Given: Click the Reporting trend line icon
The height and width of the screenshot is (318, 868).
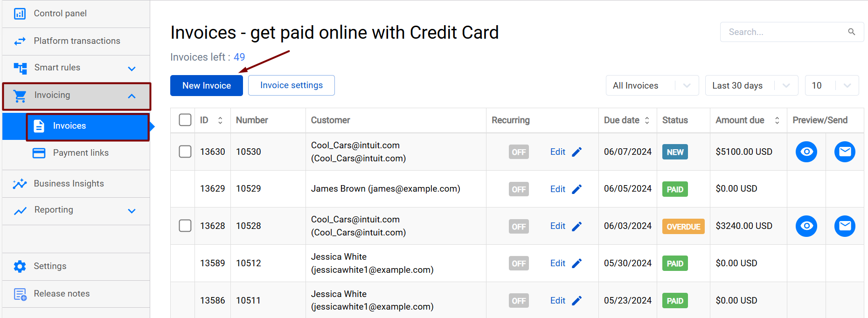Looking at the screenshot, I should coord(20,211).
